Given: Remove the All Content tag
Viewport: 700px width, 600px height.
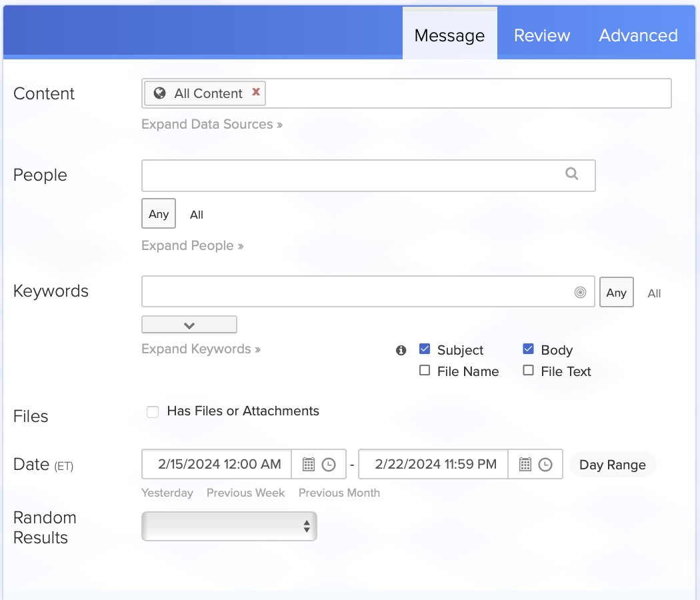Looking at the screenshot, I should 256,92.
